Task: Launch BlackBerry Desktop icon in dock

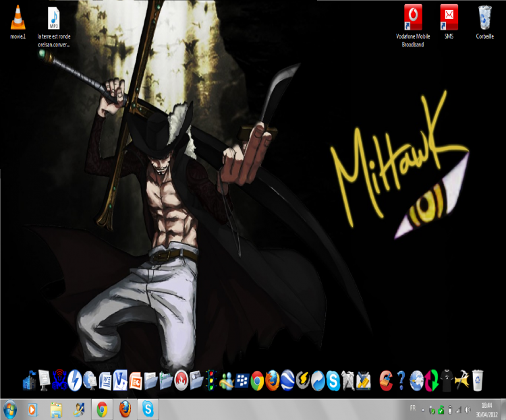Action: (242, 381)
